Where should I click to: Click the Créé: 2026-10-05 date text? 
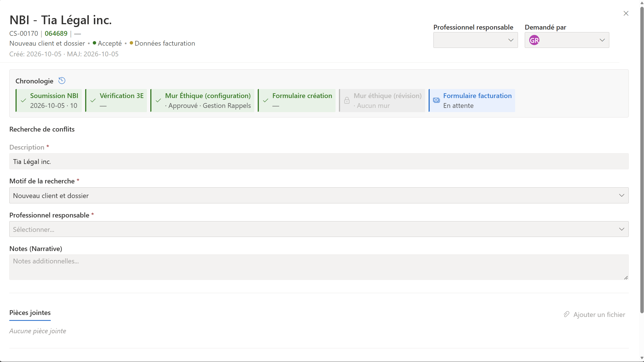[35, 54]
